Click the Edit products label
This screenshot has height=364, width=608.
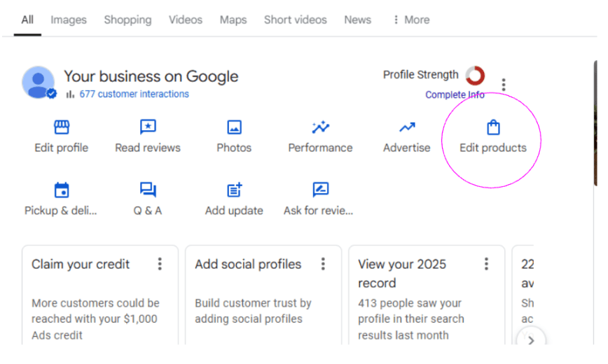pyautogui.click(x=493, y=148)
